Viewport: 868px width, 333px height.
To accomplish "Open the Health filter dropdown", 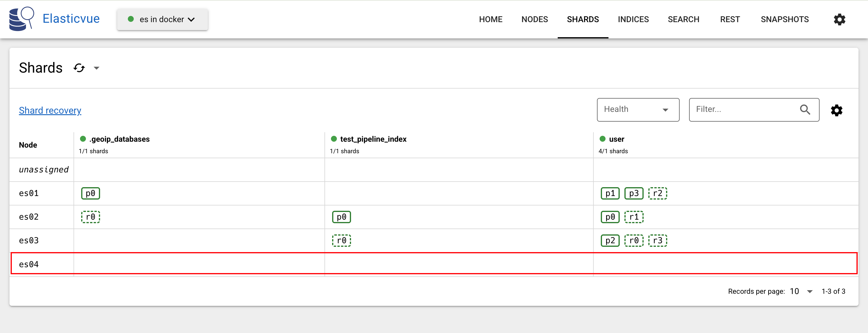I will [x=638, y=110].
